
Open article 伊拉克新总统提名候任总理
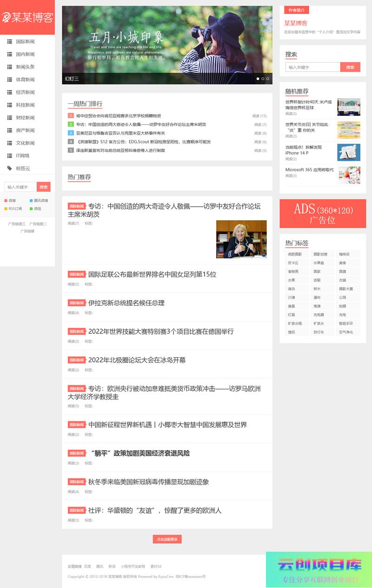pos(126,303)
